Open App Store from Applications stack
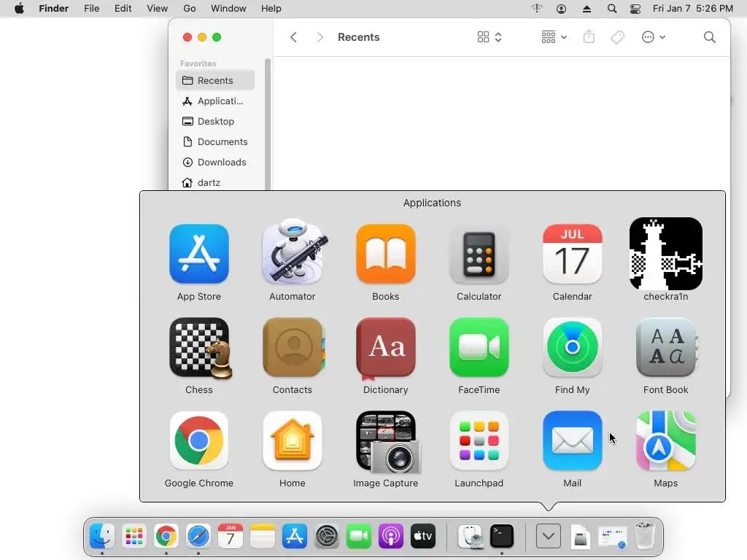The height and width of the screenshot is (560, 747). (198, 254)
